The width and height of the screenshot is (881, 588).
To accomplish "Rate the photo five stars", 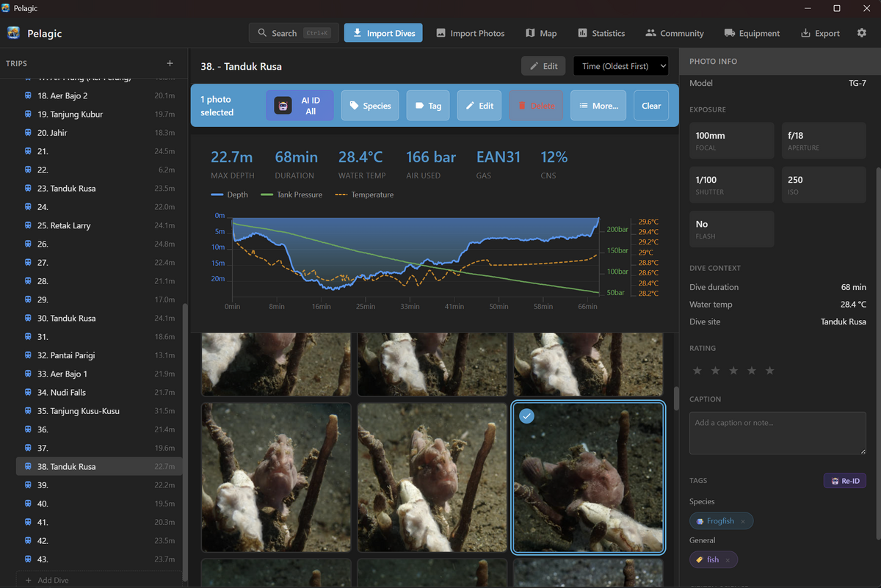I will click(769, 371).
